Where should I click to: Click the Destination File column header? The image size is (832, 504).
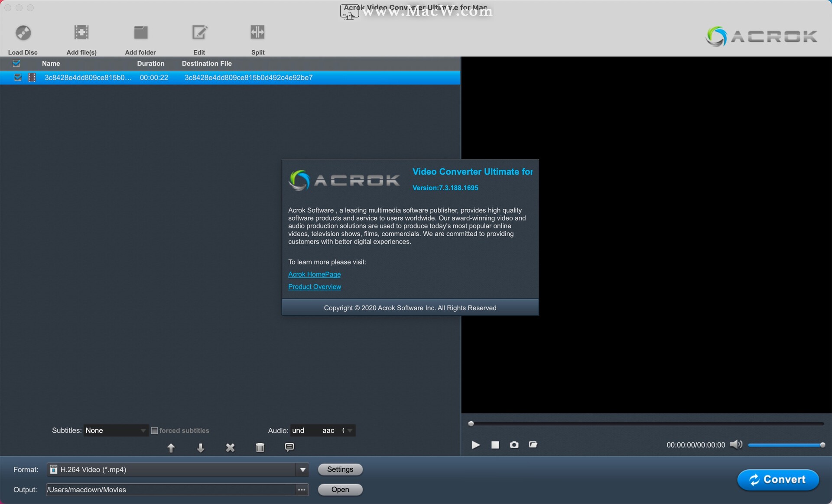(x=207, y=63)
